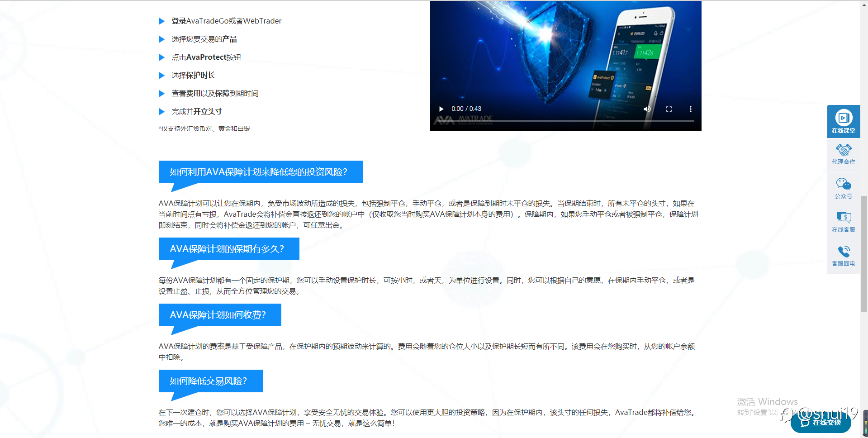The image size is (868, 438).
Task: Click the list item 选择保护时长
Action: [x=193, y=76]
